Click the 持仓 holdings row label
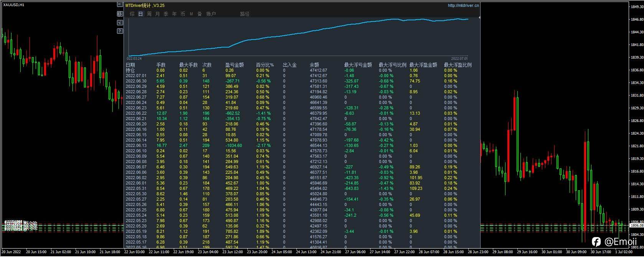The height and width of the screenshot is (257, 644). point(130,71)
